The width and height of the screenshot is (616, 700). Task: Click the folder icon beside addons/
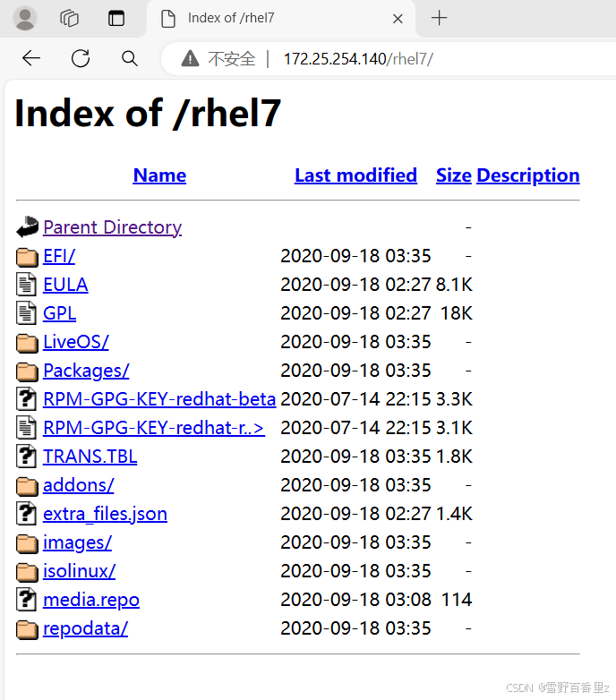coord(27,486)
